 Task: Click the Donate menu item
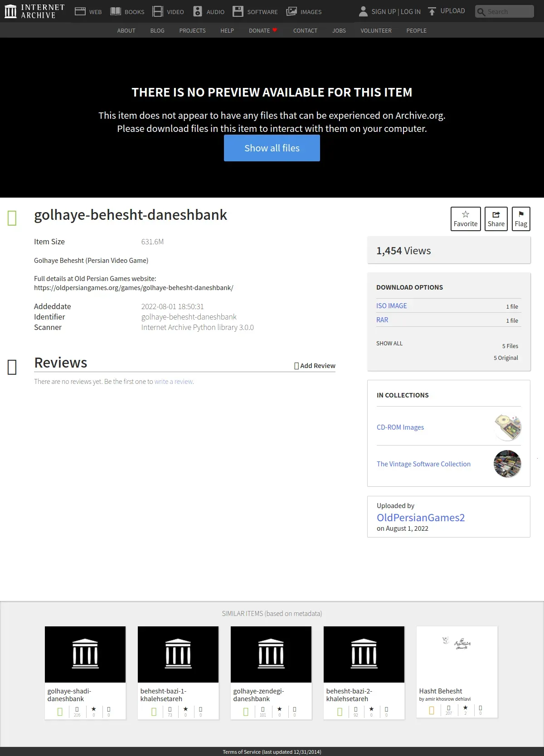(259, 30)
